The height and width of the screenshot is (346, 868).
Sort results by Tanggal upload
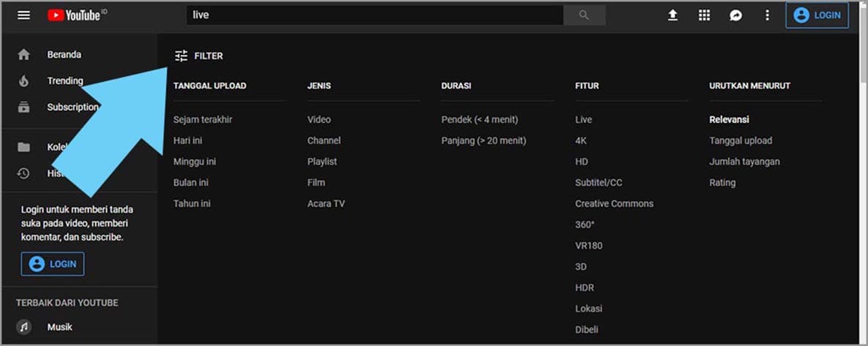coord(741,140)
